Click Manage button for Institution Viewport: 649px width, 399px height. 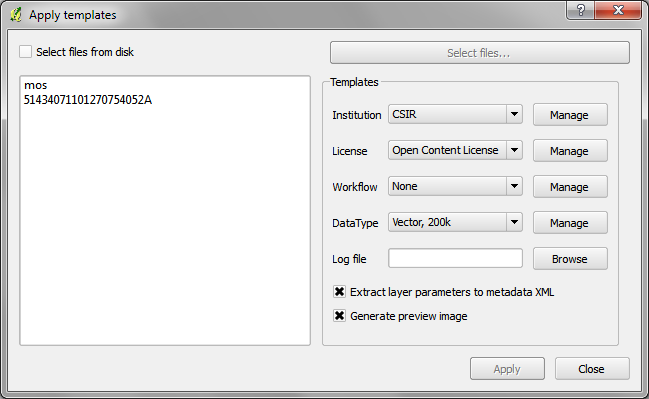[x=570, y=115]
